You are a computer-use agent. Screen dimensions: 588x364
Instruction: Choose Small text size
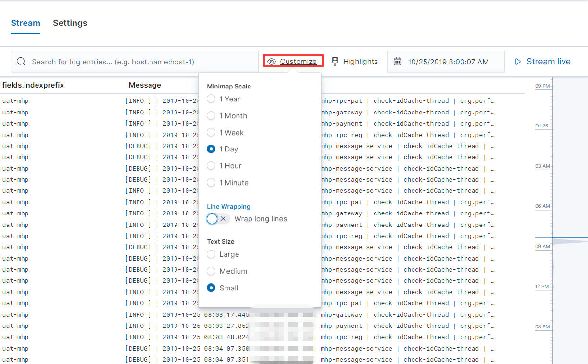[x=211, y=288]
